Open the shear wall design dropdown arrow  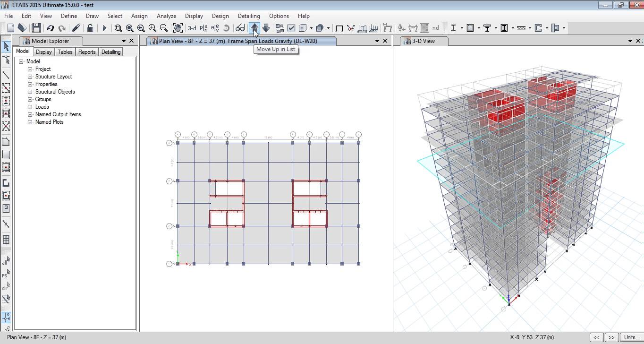[547, 28]
